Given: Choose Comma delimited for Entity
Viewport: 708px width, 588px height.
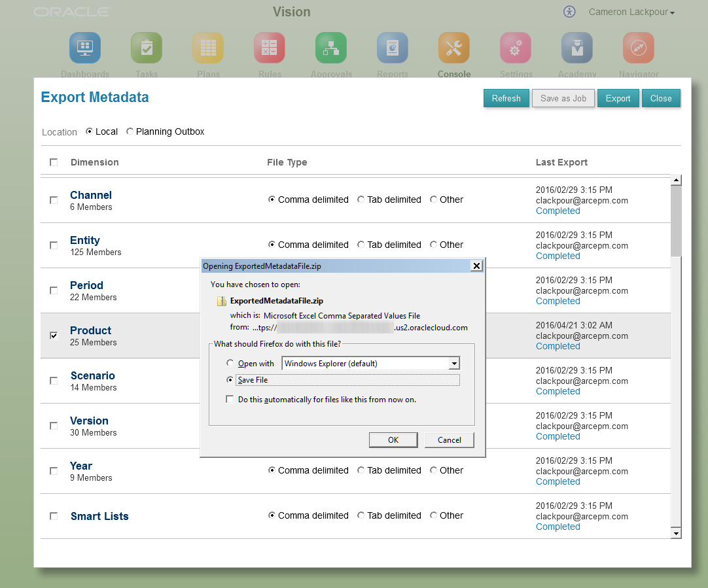Looking at the screenshot, I should 272,244.
